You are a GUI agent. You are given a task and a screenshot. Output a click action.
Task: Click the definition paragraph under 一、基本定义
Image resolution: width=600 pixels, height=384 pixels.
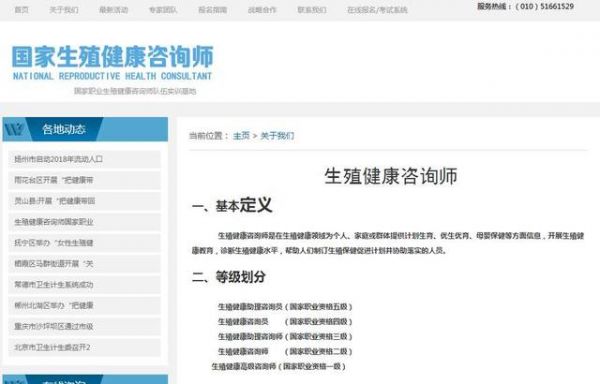(x=388, y=243)
